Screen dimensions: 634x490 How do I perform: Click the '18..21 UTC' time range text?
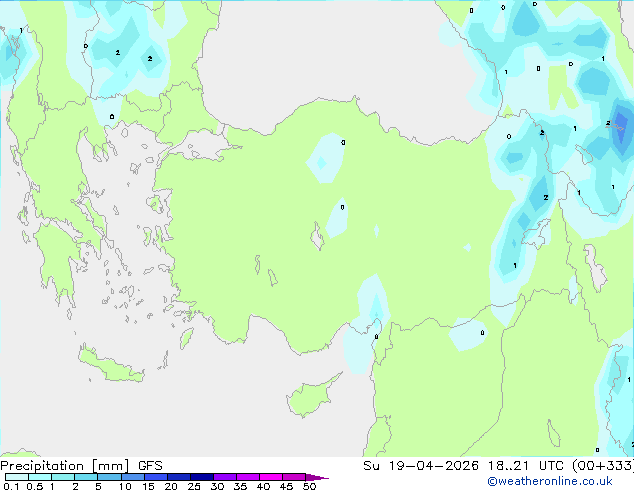tap(526, 466)
